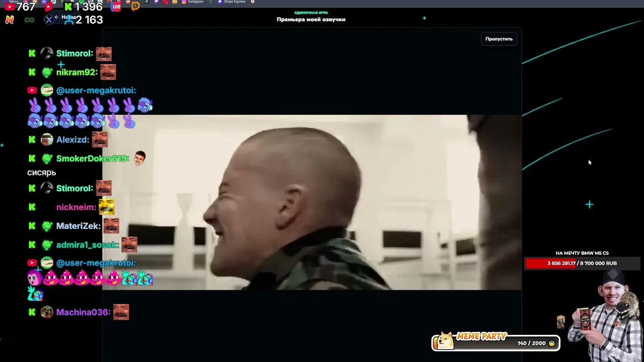The image size is (644, 362).
Task: Click the ОДИНОЧНАЯ ИГРА label
Action: click(311, 13)
